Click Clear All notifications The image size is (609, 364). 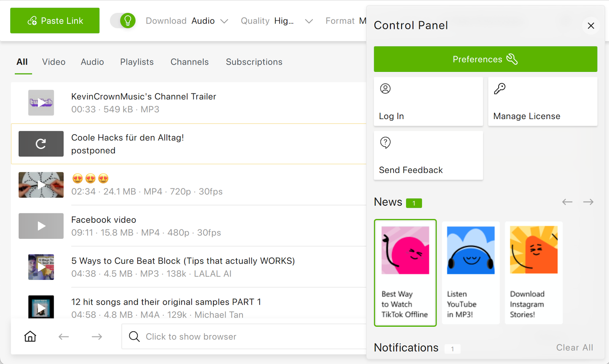tap(575, 348)
